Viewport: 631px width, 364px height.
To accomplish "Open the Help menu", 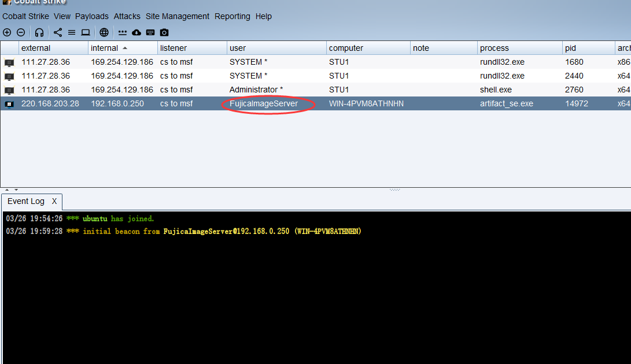I will click(264, 17).
